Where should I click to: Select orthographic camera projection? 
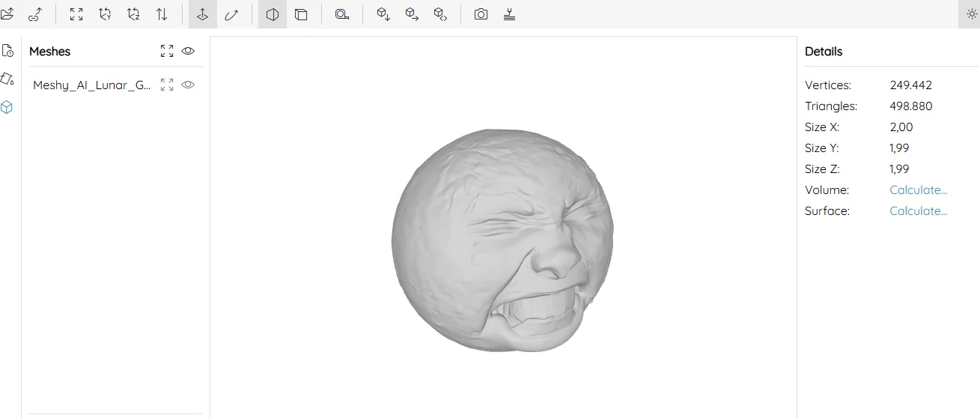pos(301,14)
